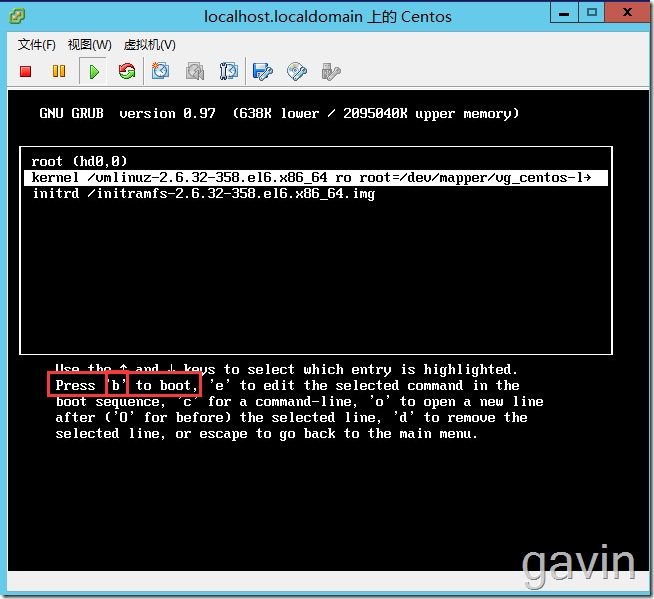Image resolution: width=654 pixels, height=599 pixels.
Task: Open Snapshot Manager icon with wrench
Action: click(x=229, y=71)
